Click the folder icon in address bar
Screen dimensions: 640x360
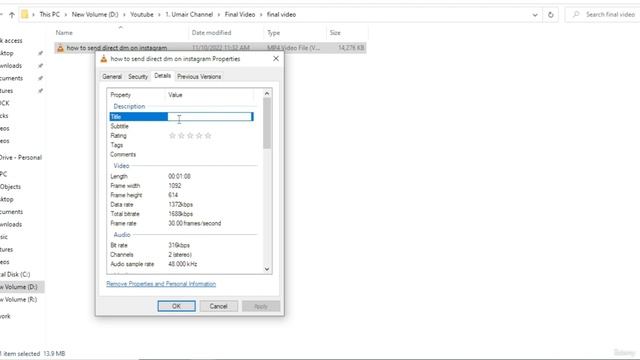click(25, 15)
